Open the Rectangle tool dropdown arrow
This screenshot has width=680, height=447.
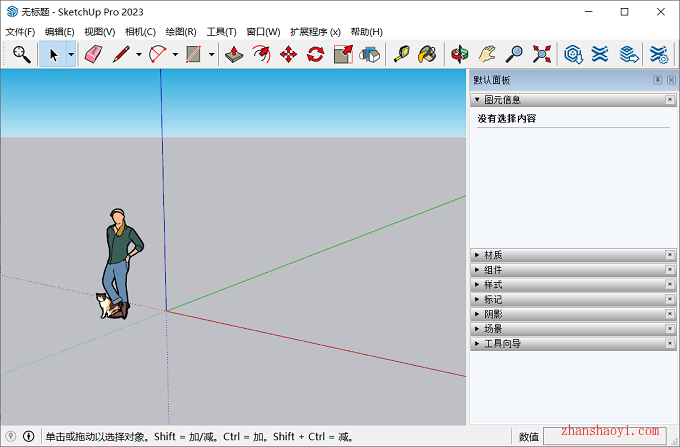click(x=212, y=55)
